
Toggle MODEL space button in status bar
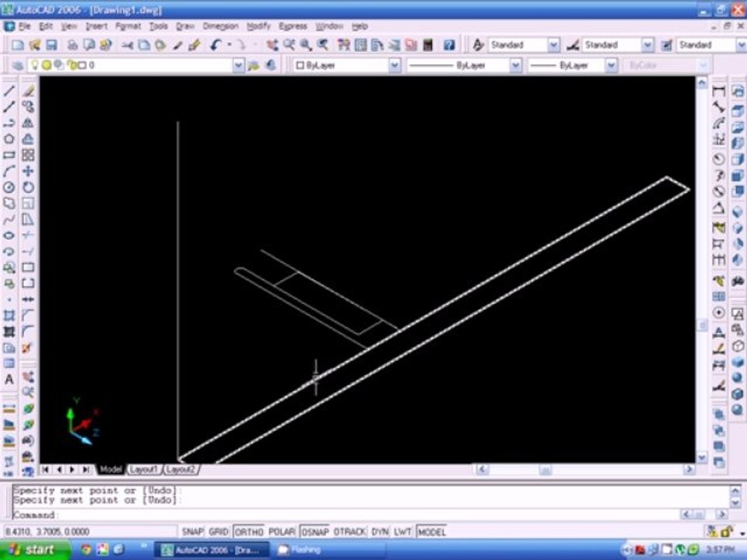point(432,531)
